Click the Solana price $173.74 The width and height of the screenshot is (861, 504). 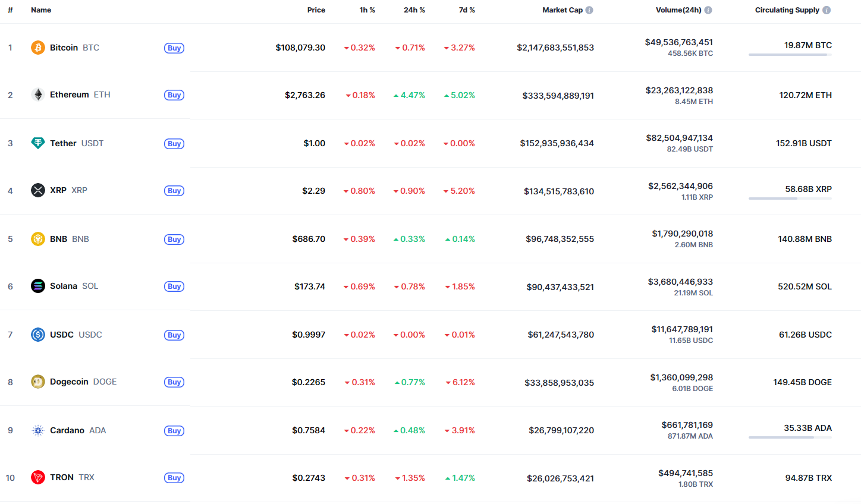tap(310, 286)
